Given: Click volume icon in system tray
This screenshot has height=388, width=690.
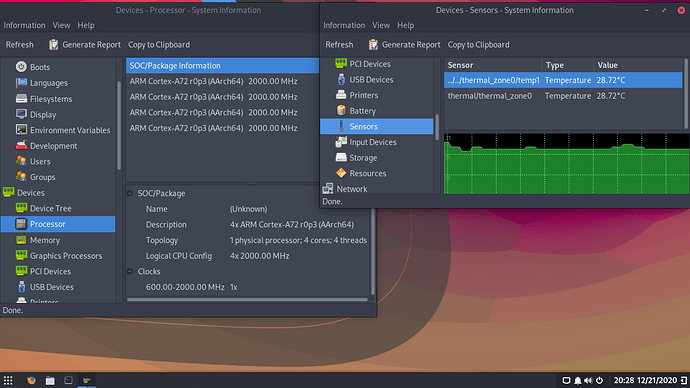Looking at the screenshot, I should click(588, 380).
